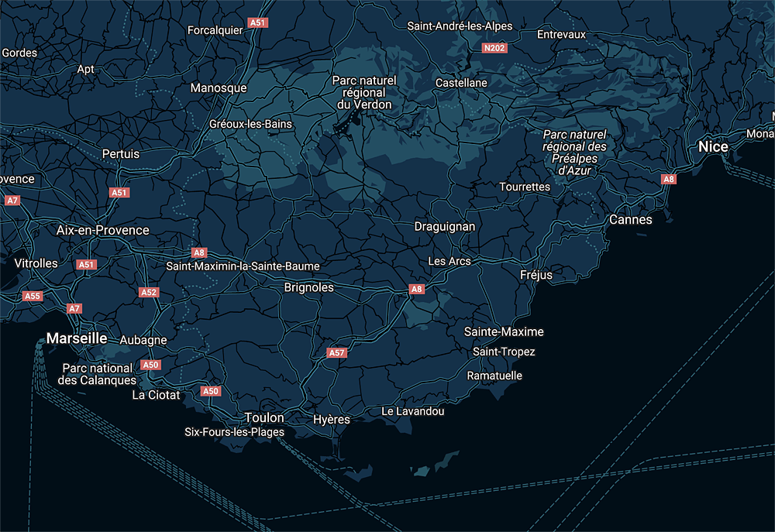Click the Cannes map label

630,219
